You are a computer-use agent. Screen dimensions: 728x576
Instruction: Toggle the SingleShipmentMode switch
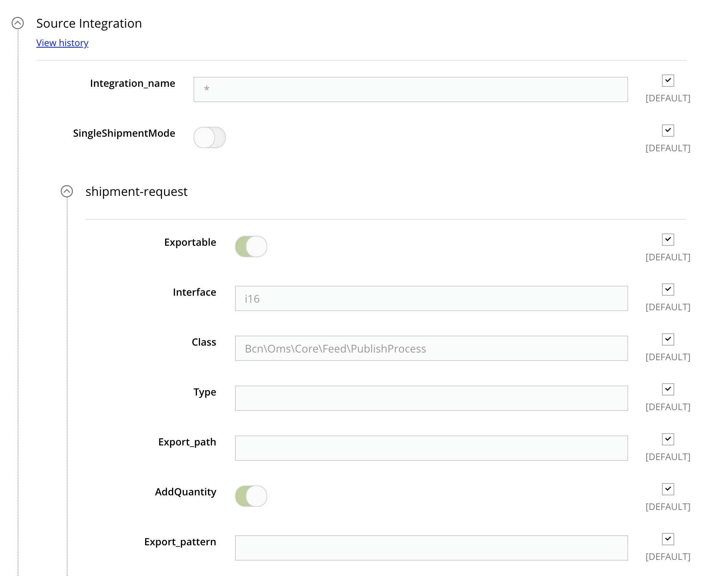pyautogui.click(x=209, y=137)
